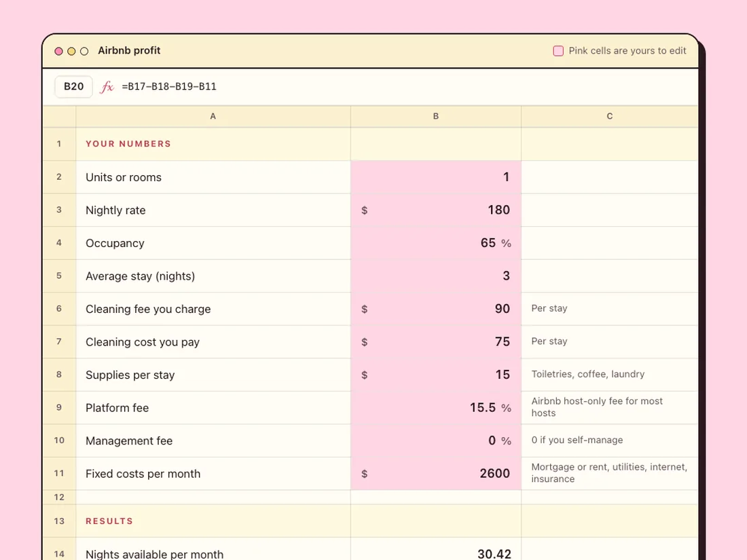This screenshot has width=747, height=560.
Task: Click the 'Cleaning fee you charge' label
Action: pyautogui.click(x=148, y=309)
